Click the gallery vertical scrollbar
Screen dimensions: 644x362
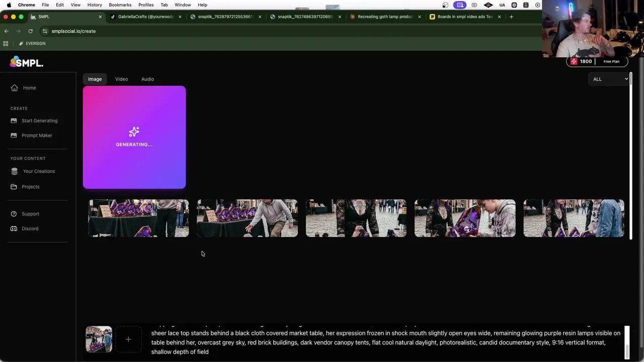click(x=630, y=156)
